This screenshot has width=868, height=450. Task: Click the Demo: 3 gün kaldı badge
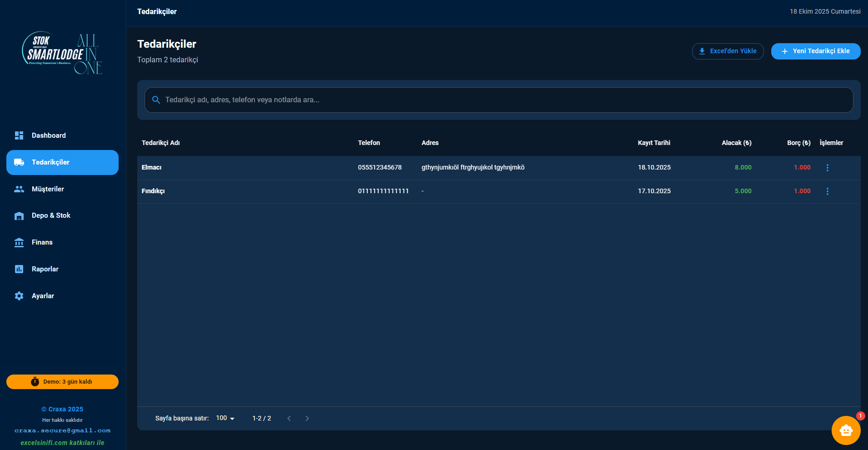[62, 382]
